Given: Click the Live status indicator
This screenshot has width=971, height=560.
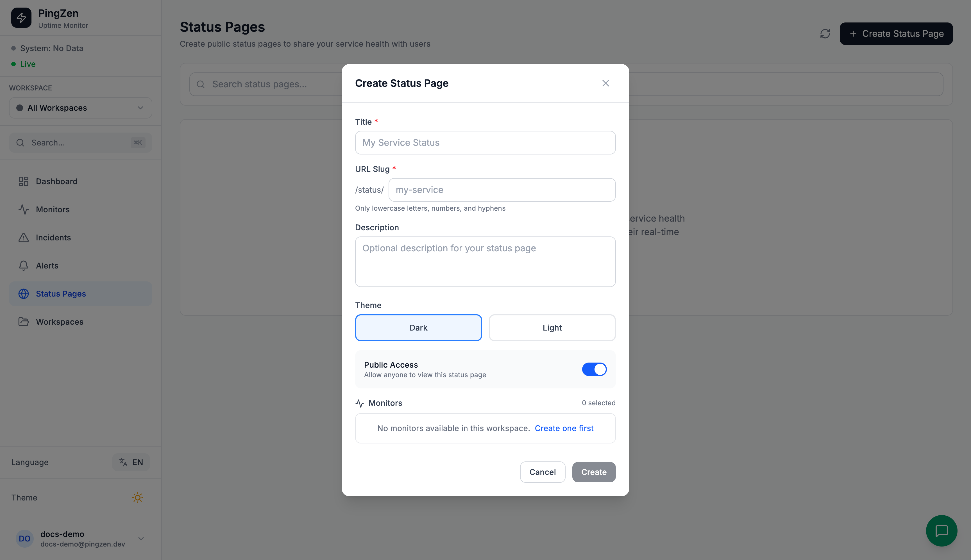Looking at the screenshot, I should tap(24, 64).
